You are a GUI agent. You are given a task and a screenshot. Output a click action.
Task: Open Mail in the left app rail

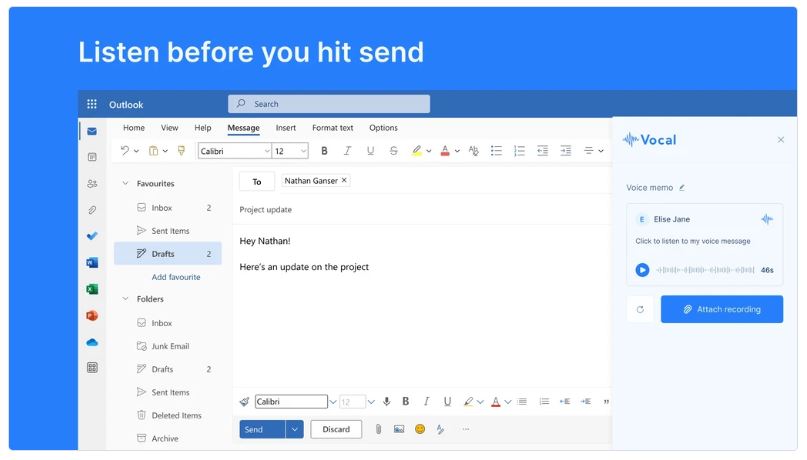92,131
